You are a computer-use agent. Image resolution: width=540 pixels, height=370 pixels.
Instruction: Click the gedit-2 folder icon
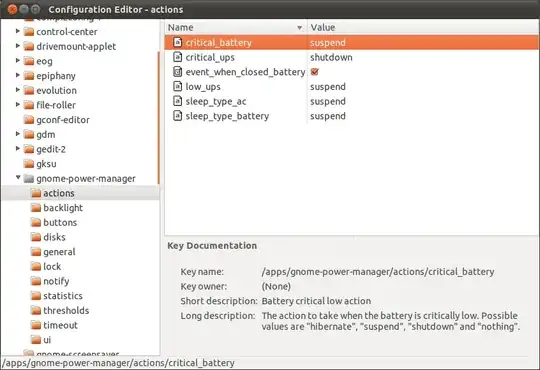[x=29, y=149]
